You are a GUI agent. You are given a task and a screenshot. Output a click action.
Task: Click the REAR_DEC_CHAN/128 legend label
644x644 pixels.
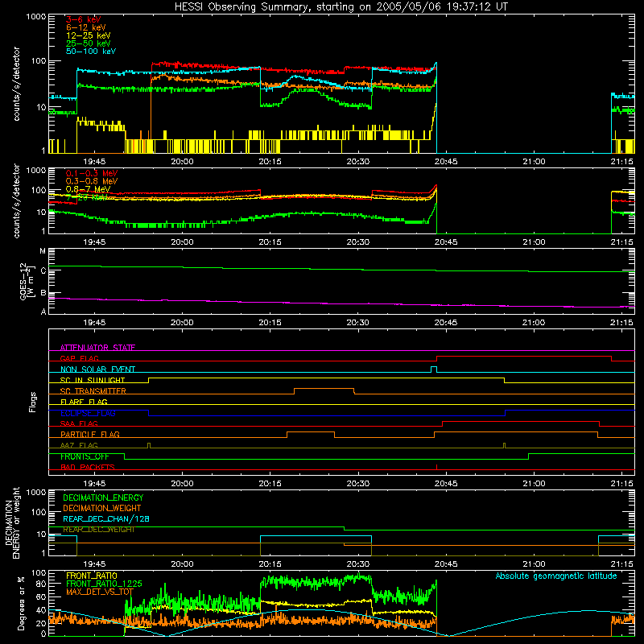106,518
